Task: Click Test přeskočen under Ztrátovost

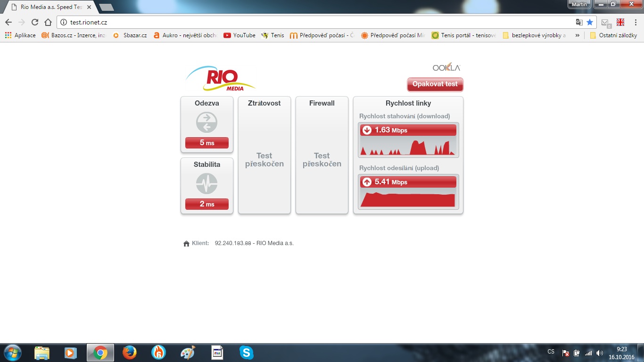Action: pos(264,160)
